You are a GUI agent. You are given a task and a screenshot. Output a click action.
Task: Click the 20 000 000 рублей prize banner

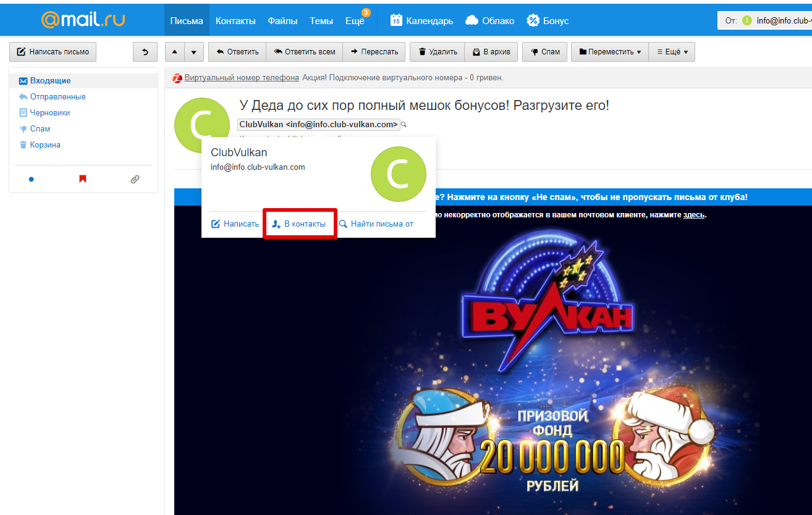552,451
